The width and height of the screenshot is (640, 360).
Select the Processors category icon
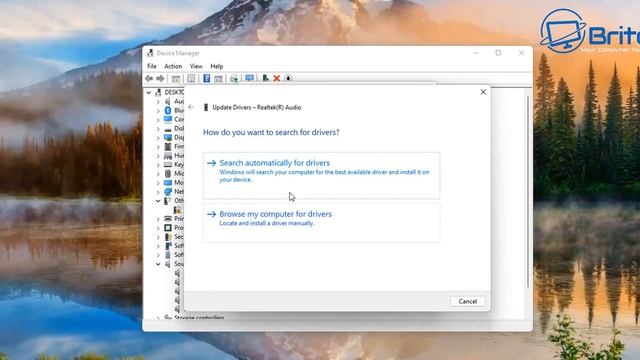coord(168,228)
